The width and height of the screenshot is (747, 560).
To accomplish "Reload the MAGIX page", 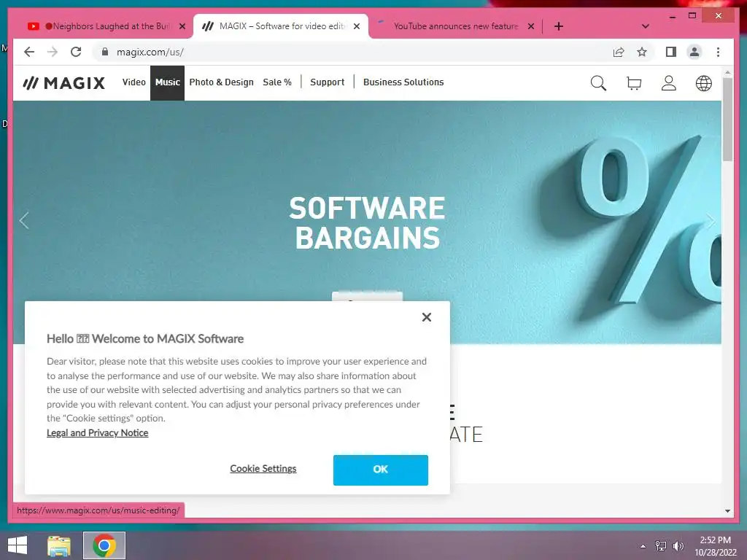I will [x=76, y=52].
